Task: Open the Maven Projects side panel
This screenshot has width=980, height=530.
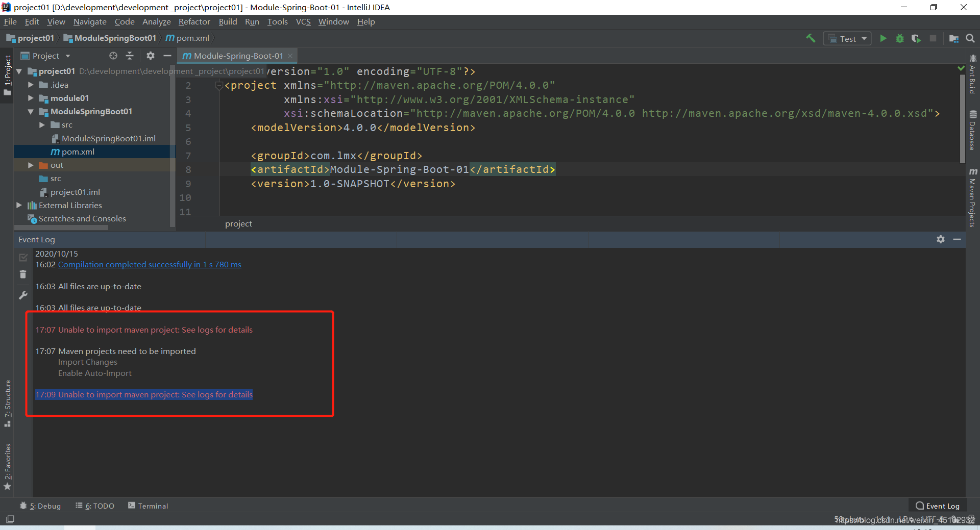Action: pos(973,197)
